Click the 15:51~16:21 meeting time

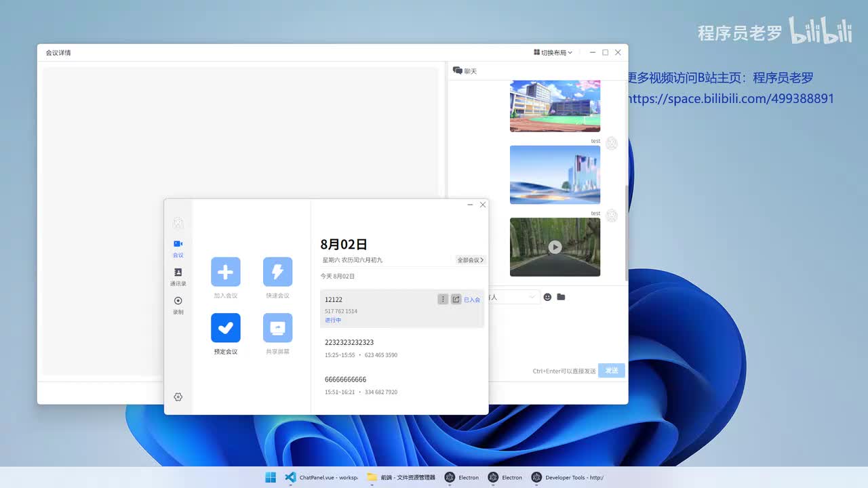pyautogui.click(x=340, y=392)
